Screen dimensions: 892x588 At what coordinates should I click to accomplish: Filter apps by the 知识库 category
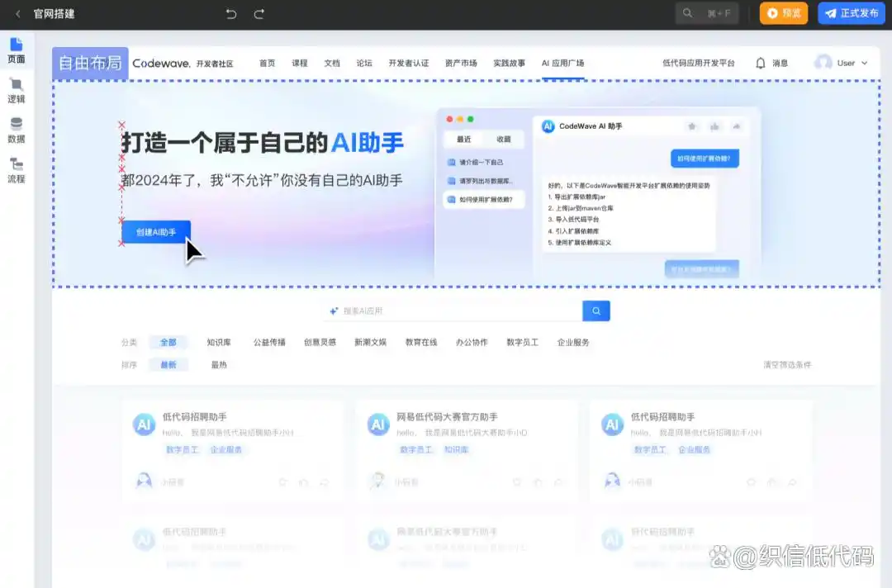219,342
